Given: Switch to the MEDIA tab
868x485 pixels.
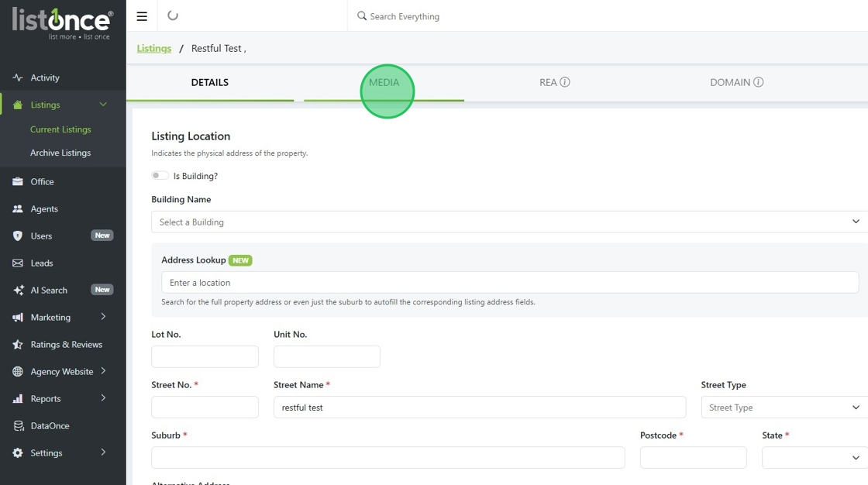Looking at the screenshot, I should pyautogui.click(x=384, y=82).
